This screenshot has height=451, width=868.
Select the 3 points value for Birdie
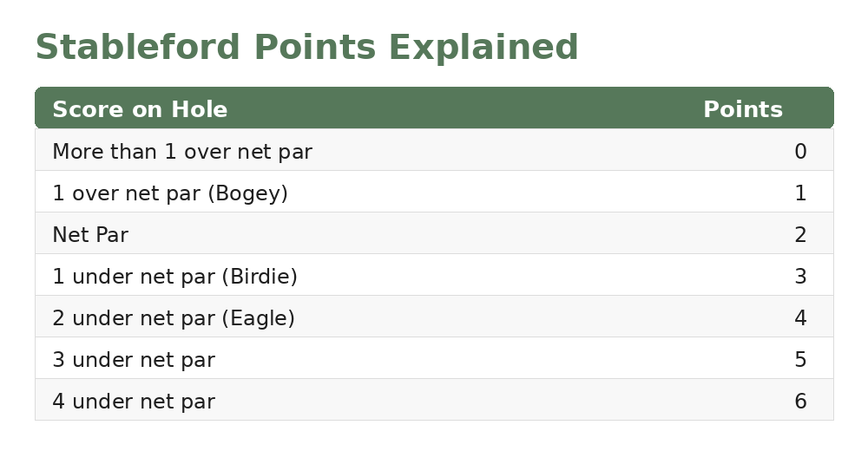tap(800, 276)
